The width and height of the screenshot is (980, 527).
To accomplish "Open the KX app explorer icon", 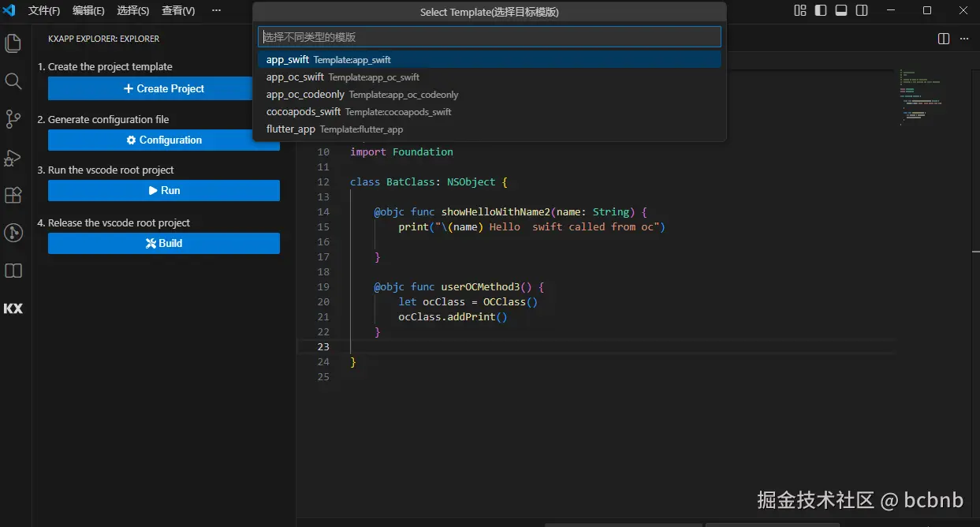I will click(x=13, y=308).
